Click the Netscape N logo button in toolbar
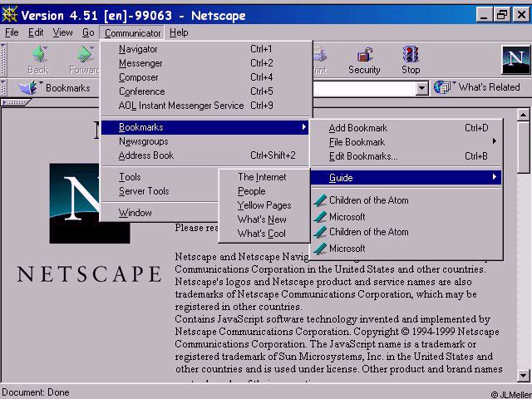The width and height of the screenshot is (532, 399). point(515,60)
